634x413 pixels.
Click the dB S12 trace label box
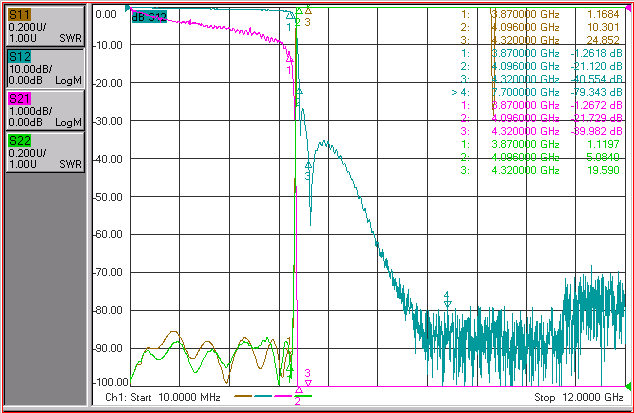tap(149, 17)
